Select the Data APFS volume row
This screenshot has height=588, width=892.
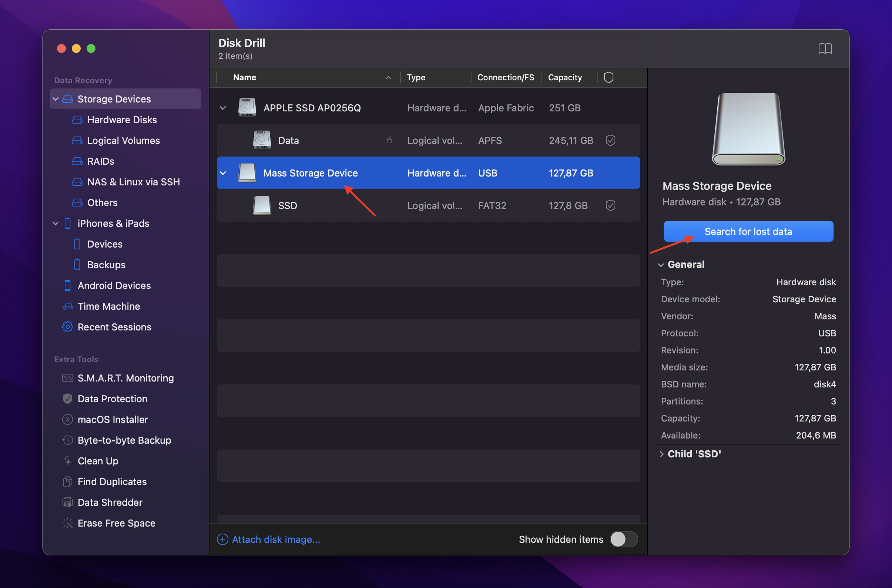(x=428, y=141)
